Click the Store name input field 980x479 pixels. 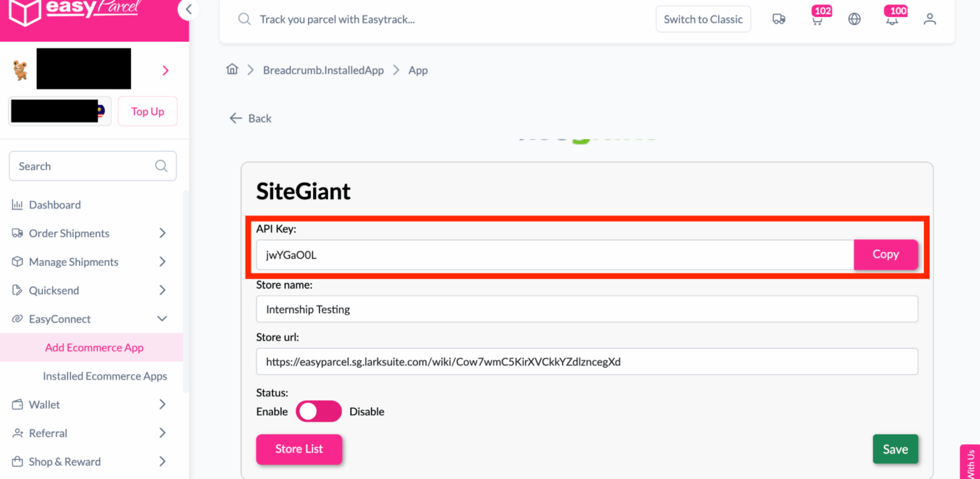(586, 309)
